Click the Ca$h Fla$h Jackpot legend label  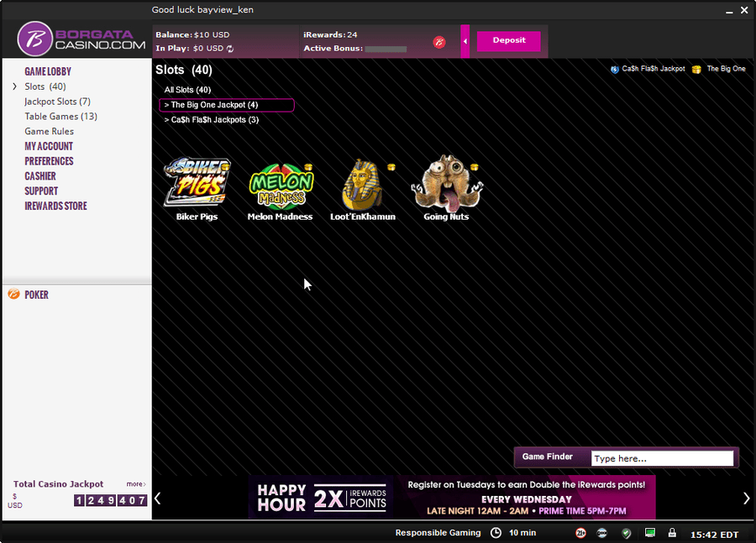tap(654, 69)
